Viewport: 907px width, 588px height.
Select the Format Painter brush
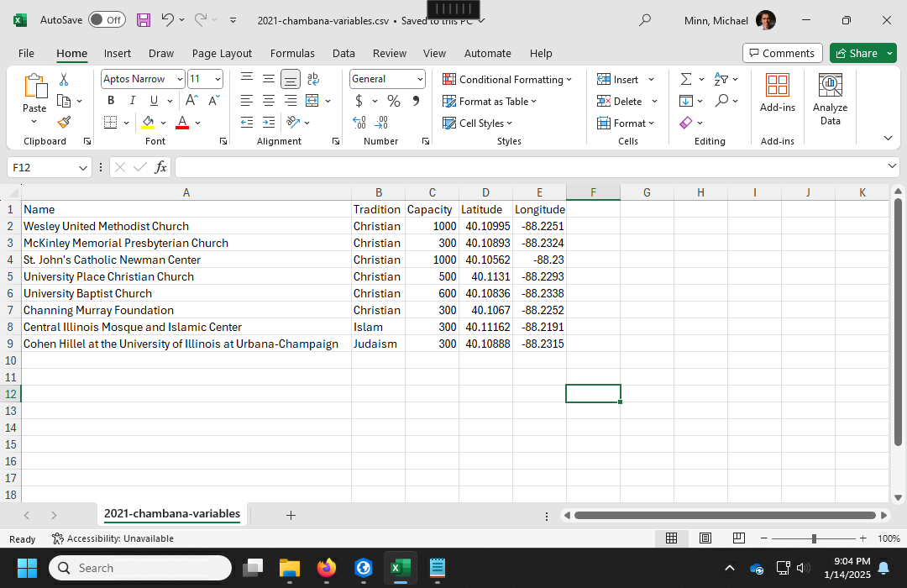pyautogui.click(x=64, y=122)
